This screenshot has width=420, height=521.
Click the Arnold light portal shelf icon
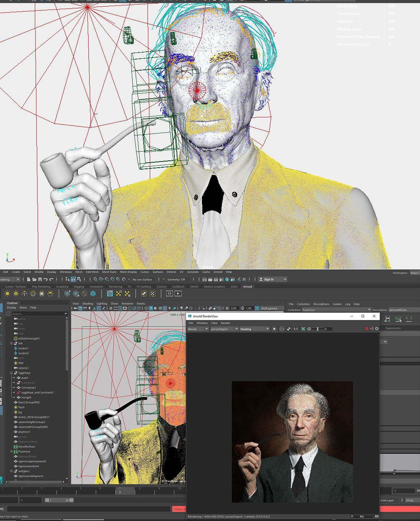[x=42, y=294]
